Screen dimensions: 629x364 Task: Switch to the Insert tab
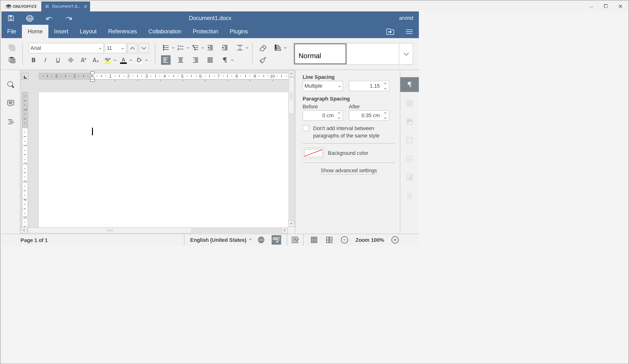pos(61,31)
